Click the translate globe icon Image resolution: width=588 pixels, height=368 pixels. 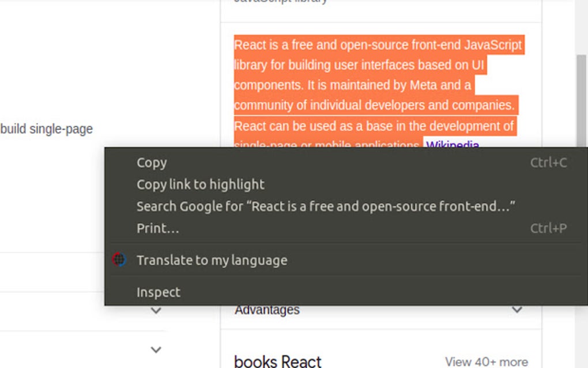pos(119,260)
